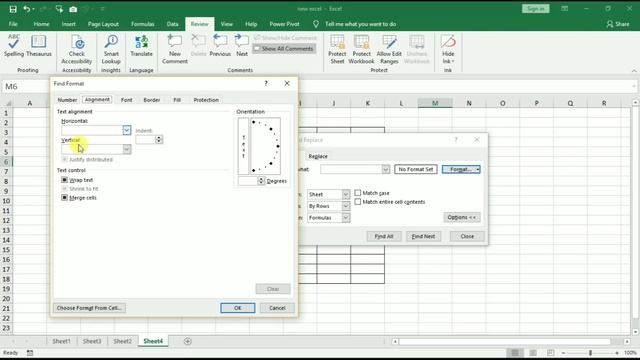The height and width of the screenshot is (360, 640).
Task: Switch to Page Layout view icon in the status bar
Action: 533,353
